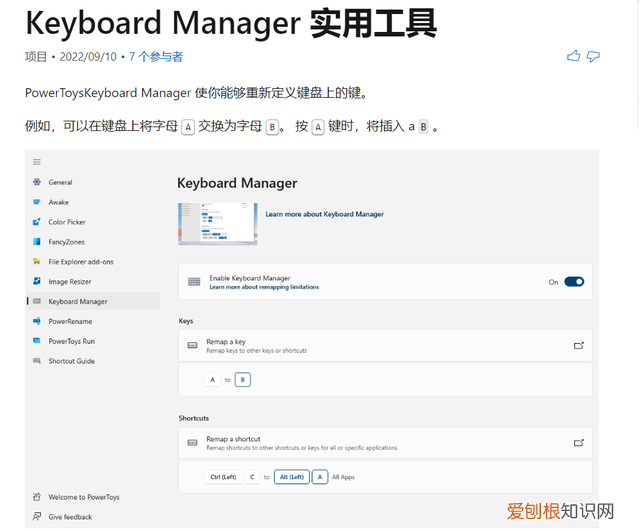Click the Alt (Left) key chip
The image size is (640, 530).
292,477
